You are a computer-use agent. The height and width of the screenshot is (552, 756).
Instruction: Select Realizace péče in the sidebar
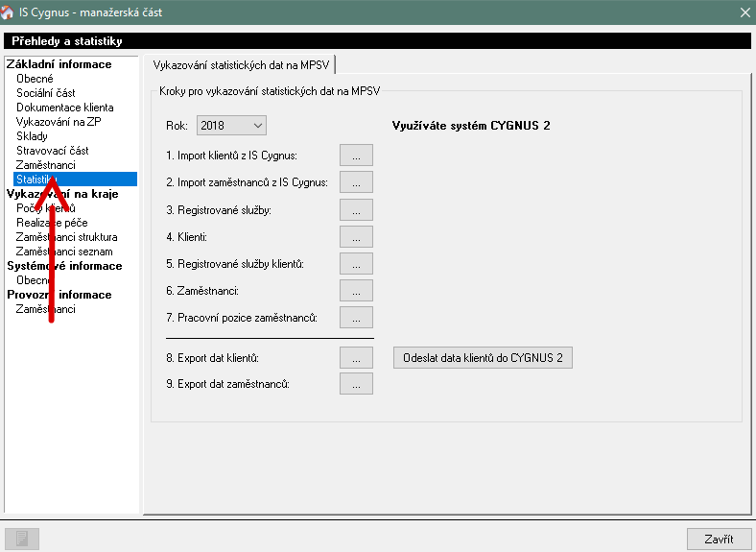pos(52,223)
